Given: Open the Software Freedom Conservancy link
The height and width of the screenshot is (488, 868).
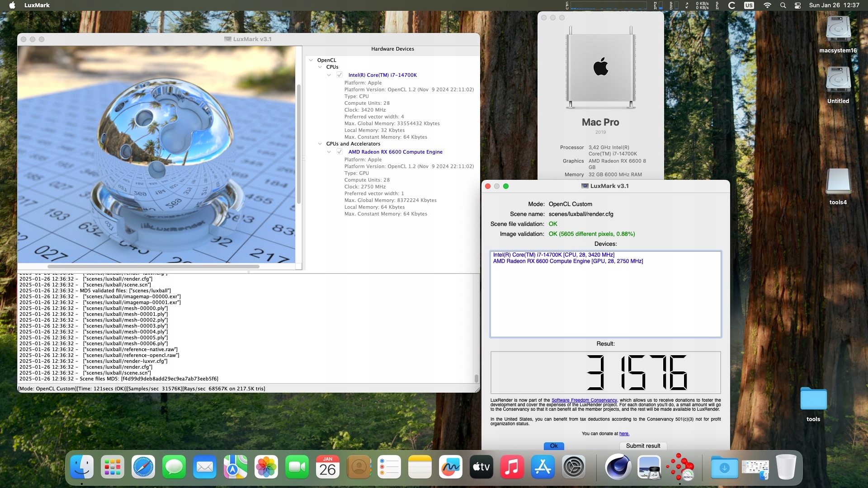Looking at the screenshot, I should pos(584,400).
